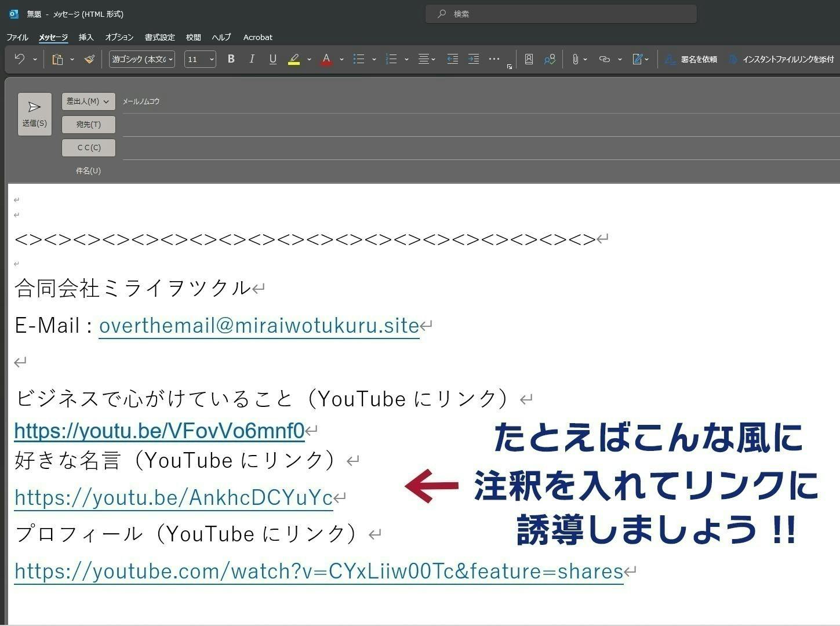This screenshot has height=626, width=840.
Task: Click 署名を依頼 in the ribbon
Action: point(691,59)
